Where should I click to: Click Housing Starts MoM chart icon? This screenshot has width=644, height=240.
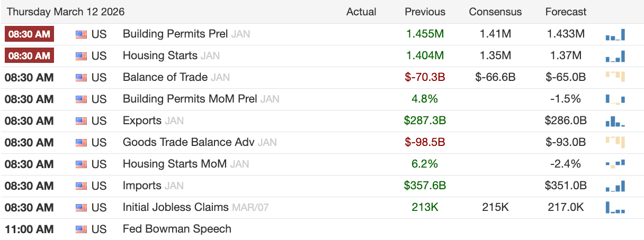click(615, 164)
